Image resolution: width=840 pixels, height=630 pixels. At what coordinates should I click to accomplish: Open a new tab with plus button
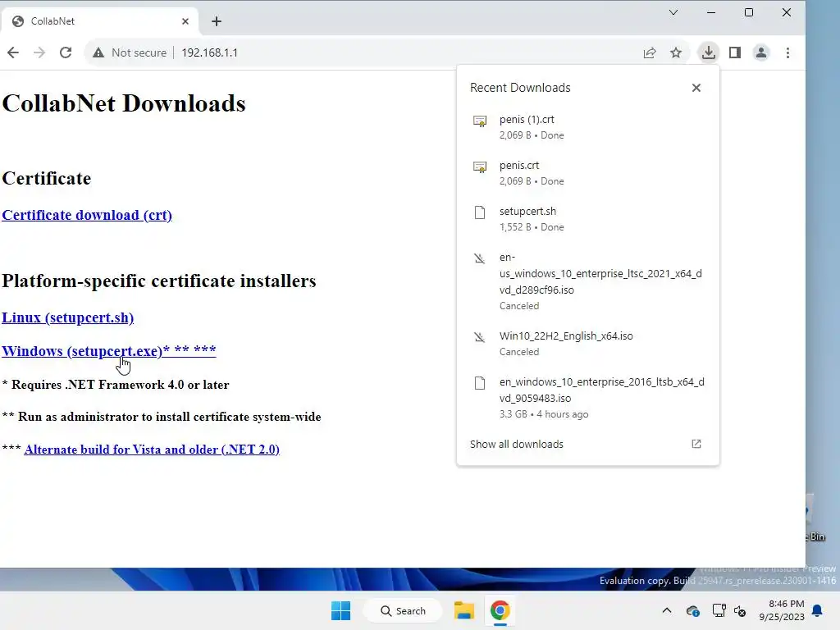click(x=217, y=21)
